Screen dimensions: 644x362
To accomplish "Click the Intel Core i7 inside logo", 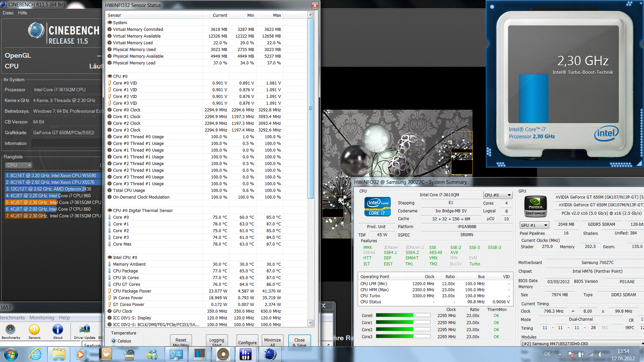I will point(377,206).
